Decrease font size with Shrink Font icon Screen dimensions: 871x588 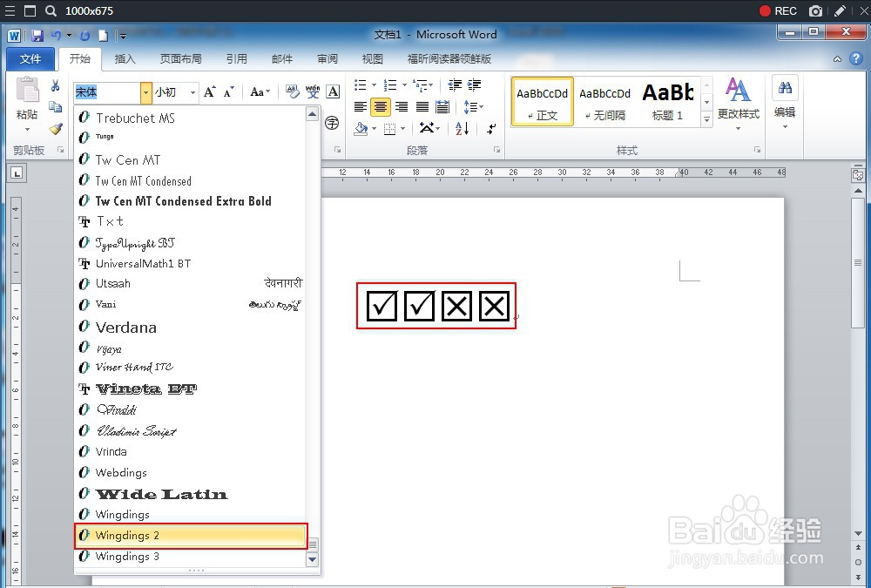(228, 91)
